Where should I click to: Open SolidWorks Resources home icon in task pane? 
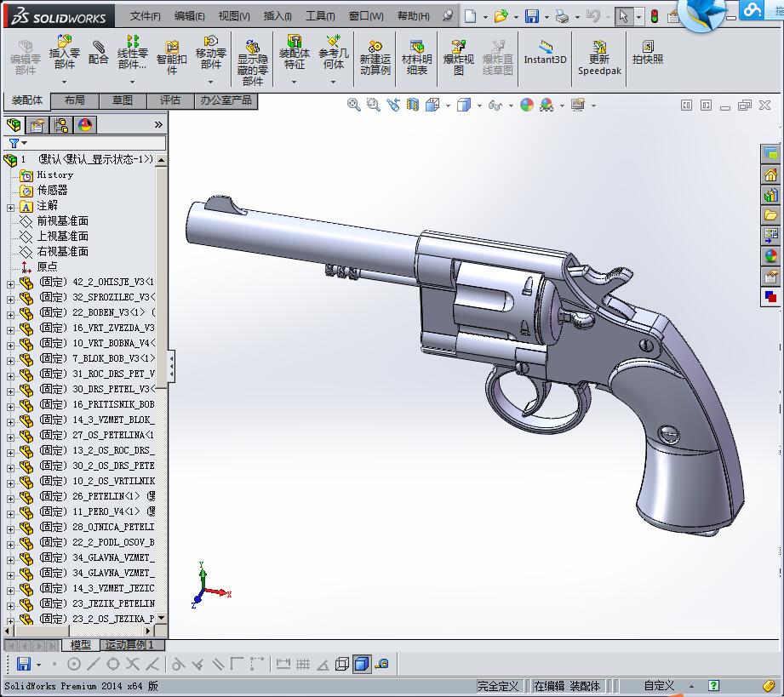770,174
